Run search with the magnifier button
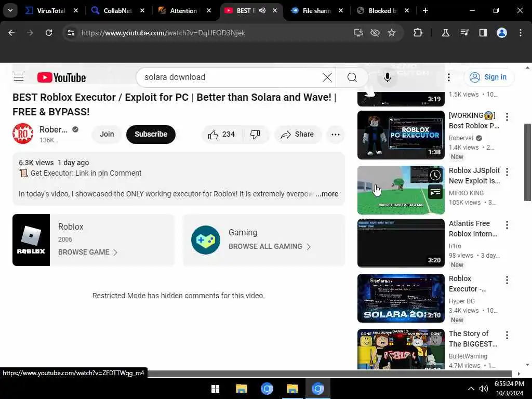The height and width of the screenshot is (399, 532). [x=352, y=77]
